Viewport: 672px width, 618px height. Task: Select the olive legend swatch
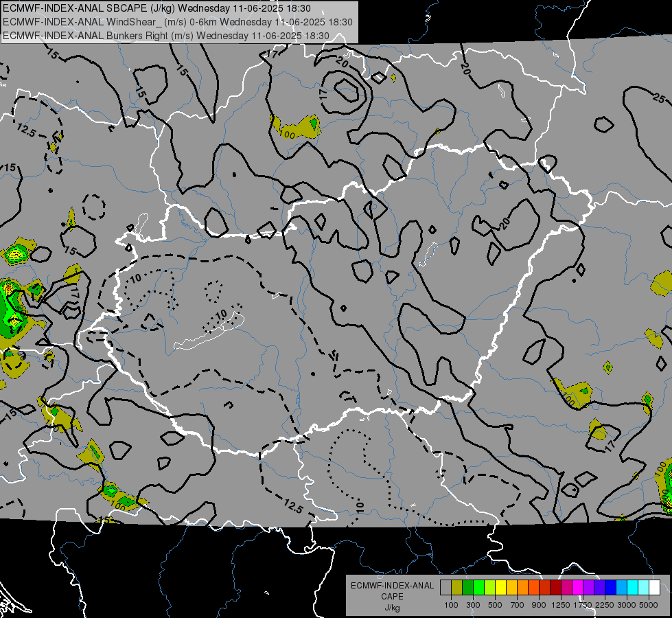tap(457, 588)
